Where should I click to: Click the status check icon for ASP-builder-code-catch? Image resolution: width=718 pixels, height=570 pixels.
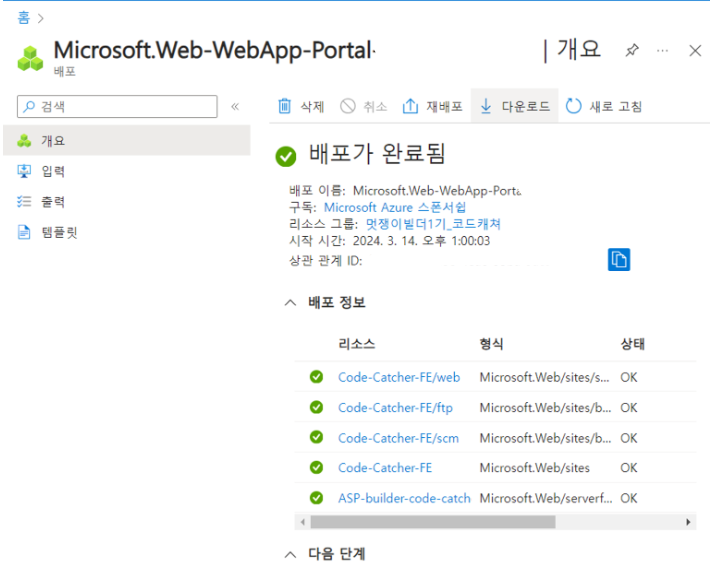(316, 498)
